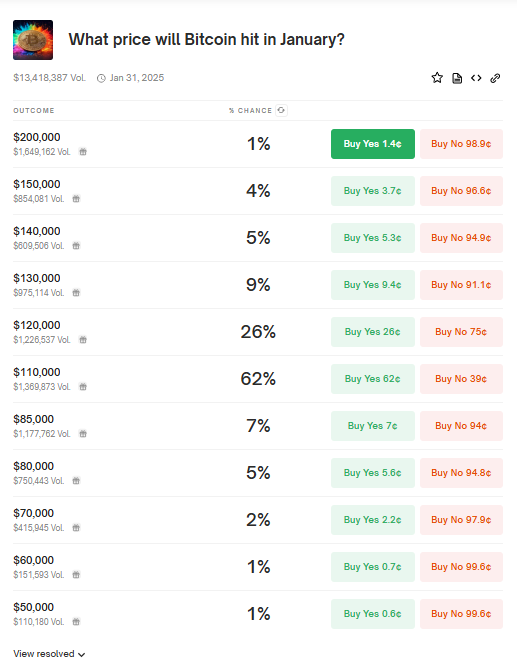Image resolution: width=517 pixels, height=660 pixels.
Task: Open the $140,000 outcome row
Action: click(x=258, y=238)
